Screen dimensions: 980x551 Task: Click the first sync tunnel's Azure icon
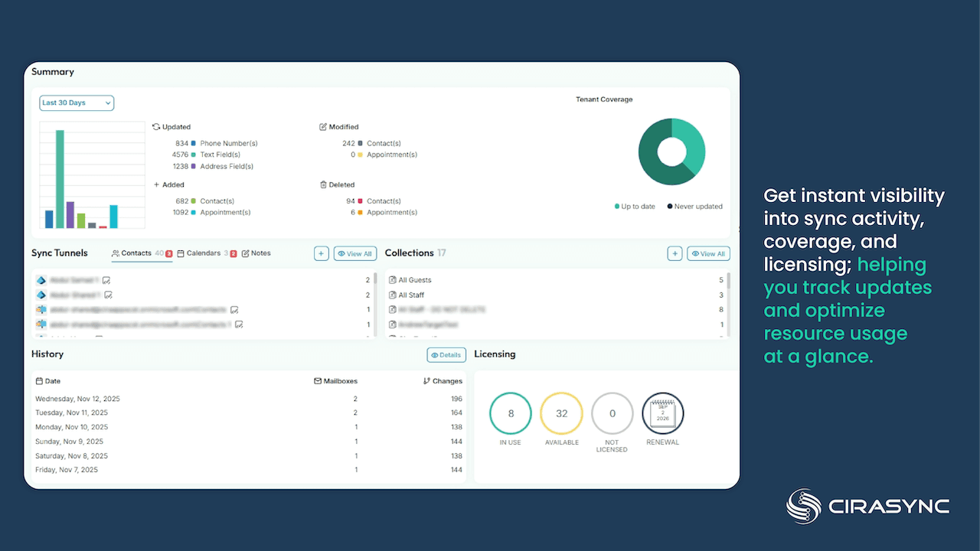pyautogui.click(x=41, y=280)
